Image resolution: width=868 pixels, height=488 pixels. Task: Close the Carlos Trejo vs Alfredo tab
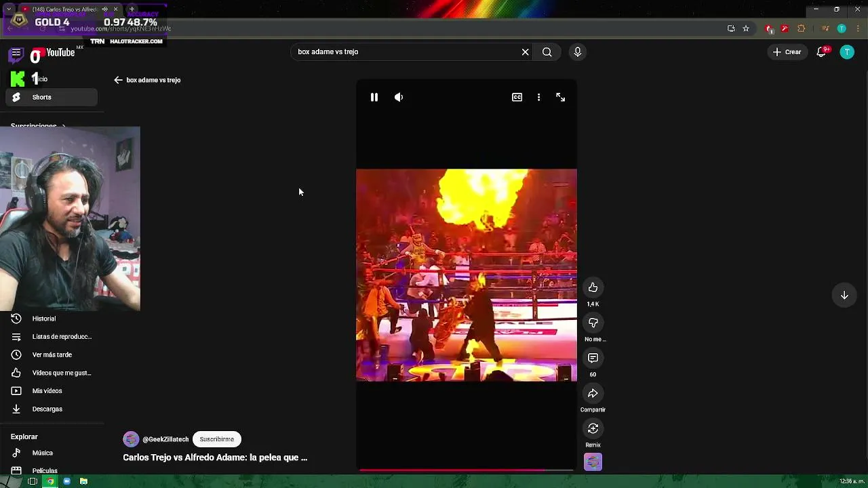pos(115,9)
